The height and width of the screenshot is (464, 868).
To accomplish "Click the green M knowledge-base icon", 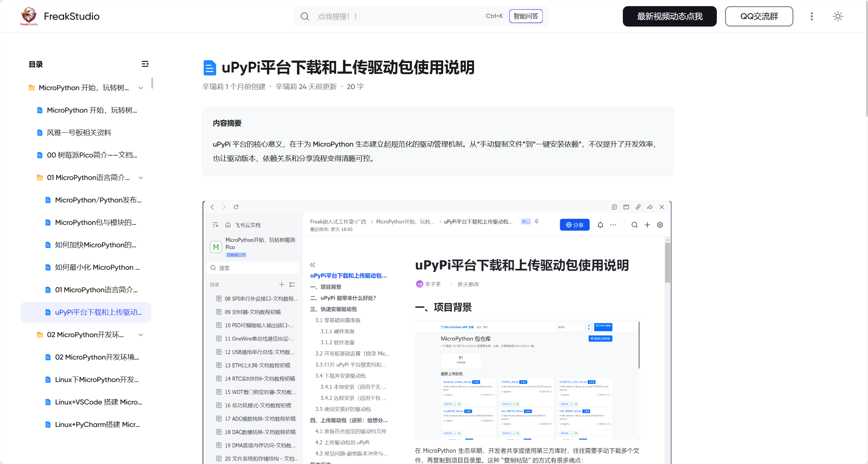I will pyautogui.click(x=216, y=247).
